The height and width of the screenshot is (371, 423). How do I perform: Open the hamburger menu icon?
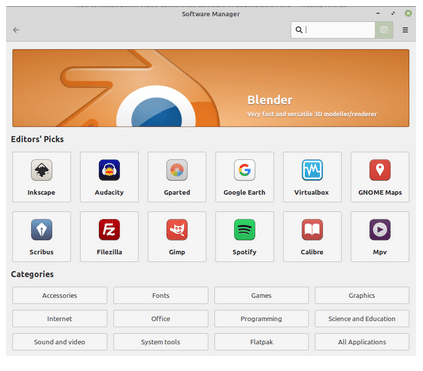405,30
